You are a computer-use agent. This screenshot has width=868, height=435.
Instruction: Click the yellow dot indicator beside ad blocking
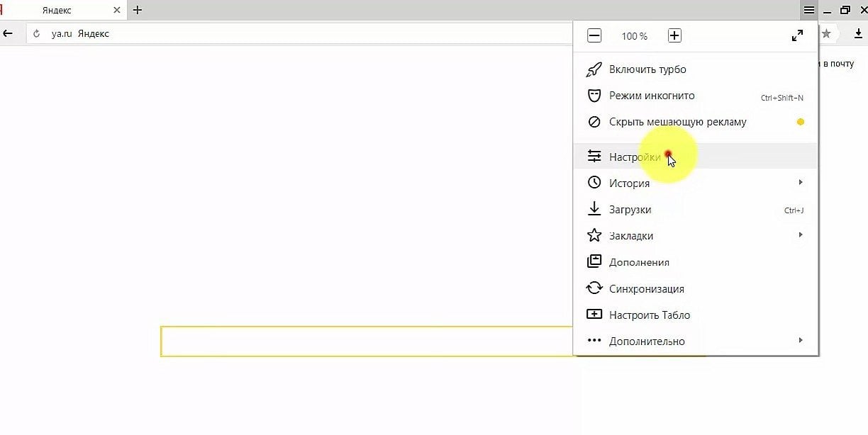pos(801,122)
